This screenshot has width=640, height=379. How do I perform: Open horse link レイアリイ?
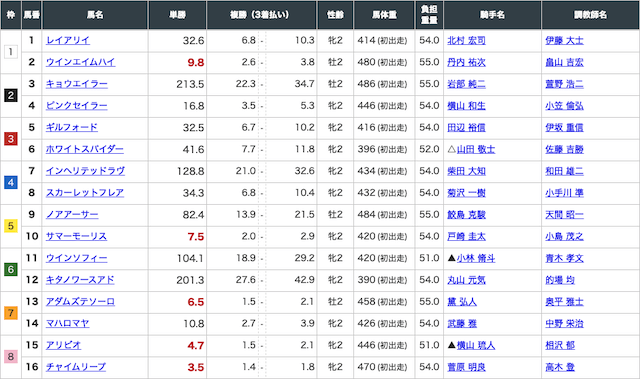[x=68, y=40]
